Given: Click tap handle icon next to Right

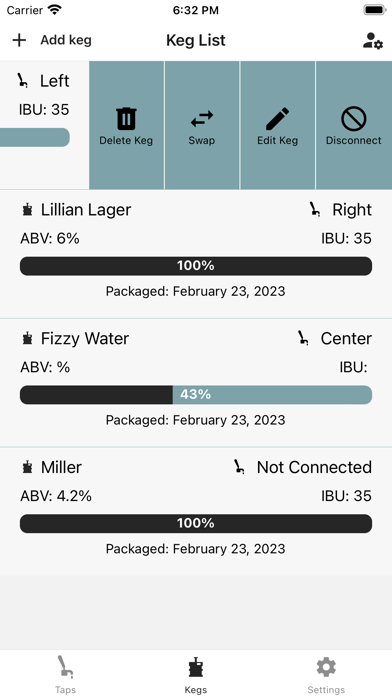Looking at the screenshot, I should point(315,210).
